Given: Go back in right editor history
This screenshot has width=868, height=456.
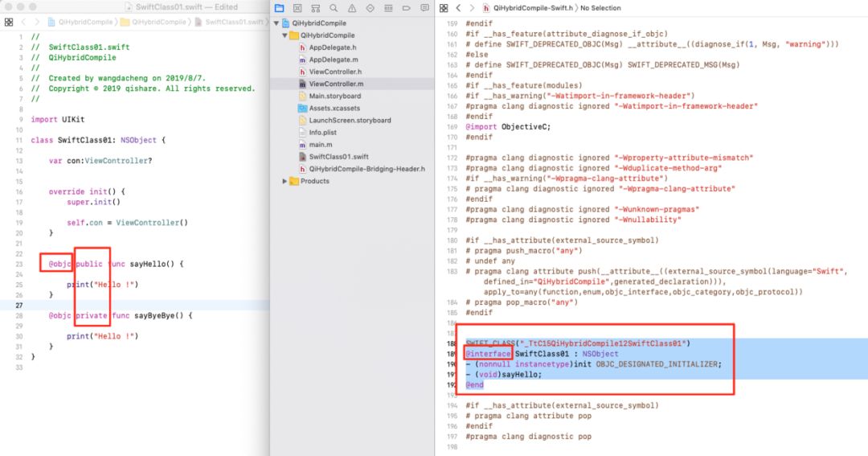Looking at the screenshot, I should pos(458,8).
